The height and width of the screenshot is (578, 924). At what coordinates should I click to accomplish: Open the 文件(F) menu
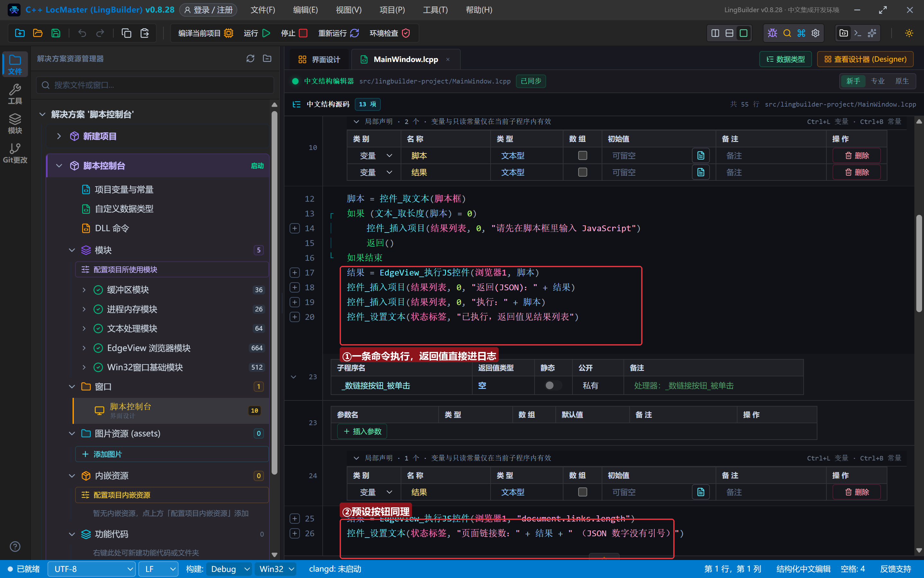click(x=263, y=10)
